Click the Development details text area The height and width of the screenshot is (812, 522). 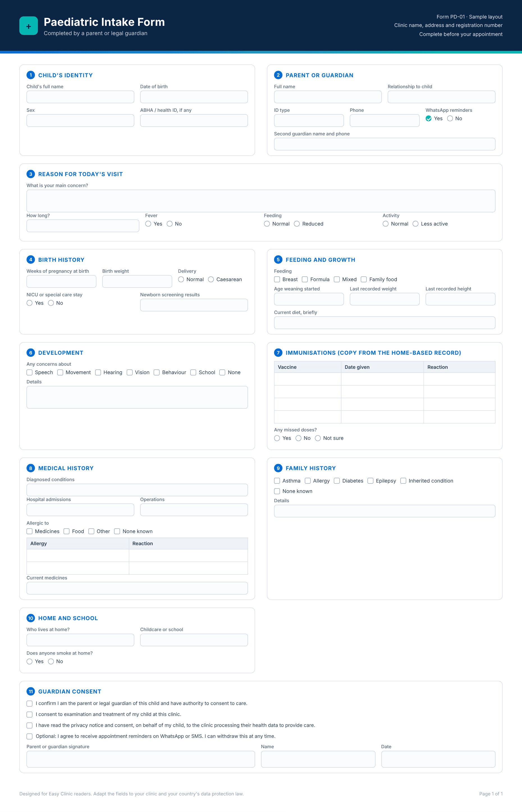(137, 397)
